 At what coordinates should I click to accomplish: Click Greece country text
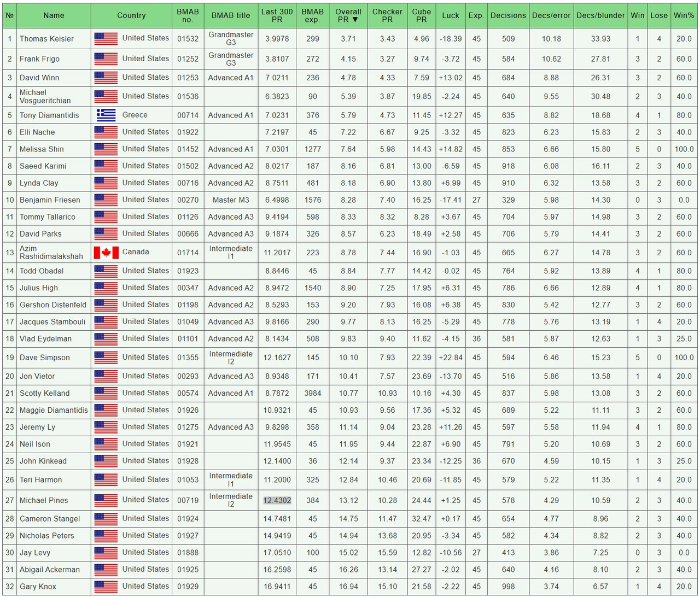tap(135, 115)
